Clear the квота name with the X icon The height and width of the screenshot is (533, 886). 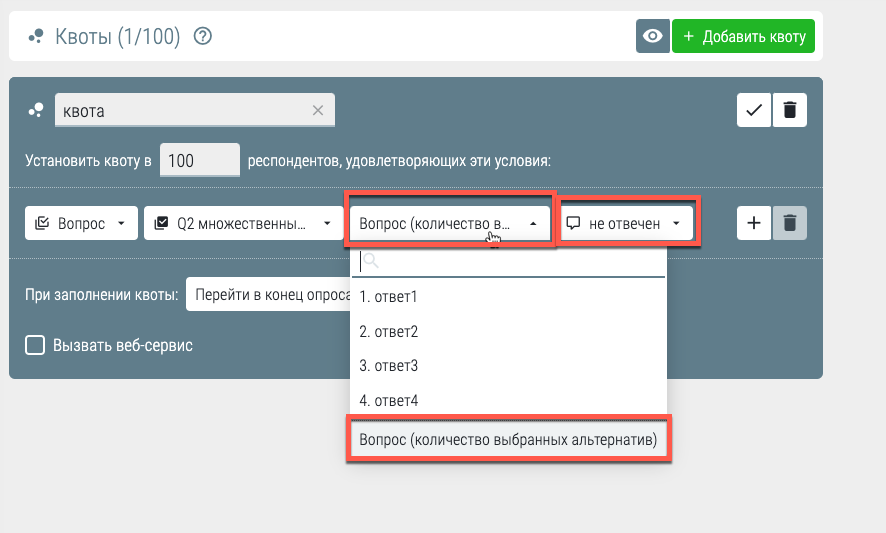318,110
